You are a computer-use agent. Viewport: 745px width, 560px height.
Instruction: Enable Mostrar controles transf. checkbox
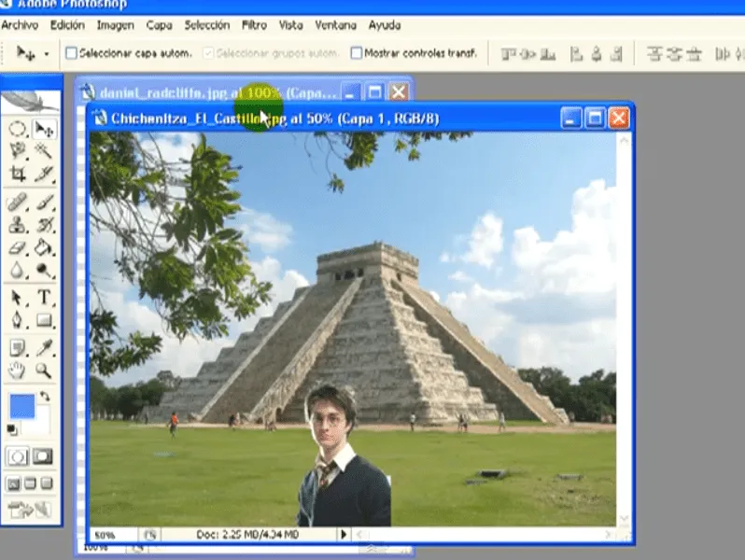(x=357, y=53)
